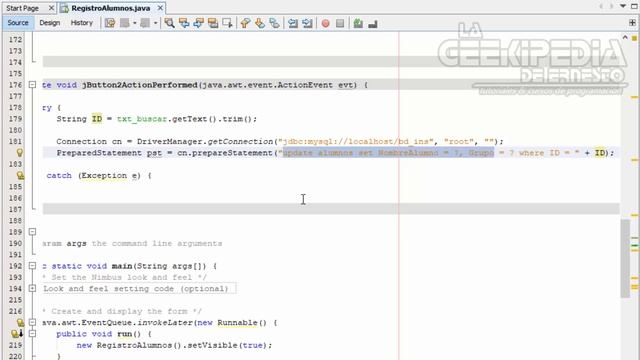Click the hint icon beside catch line

coord(20,176)
